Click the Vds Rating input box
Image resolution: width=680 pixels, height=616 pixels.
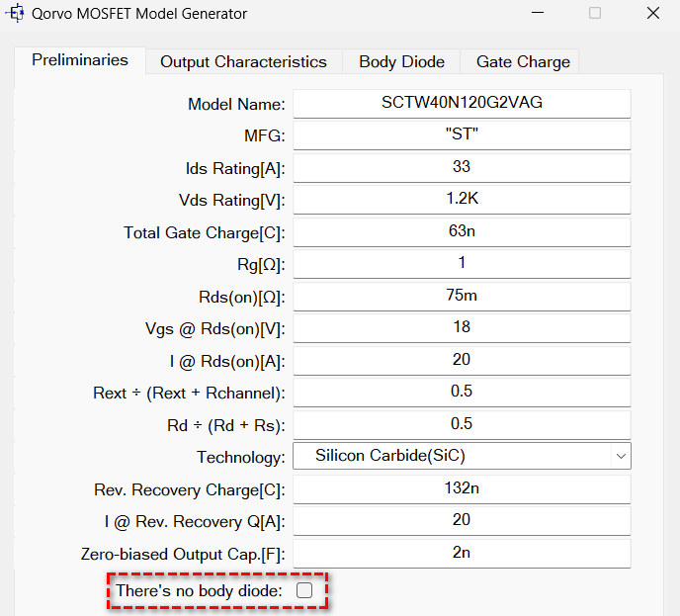[x=462, y=199]
